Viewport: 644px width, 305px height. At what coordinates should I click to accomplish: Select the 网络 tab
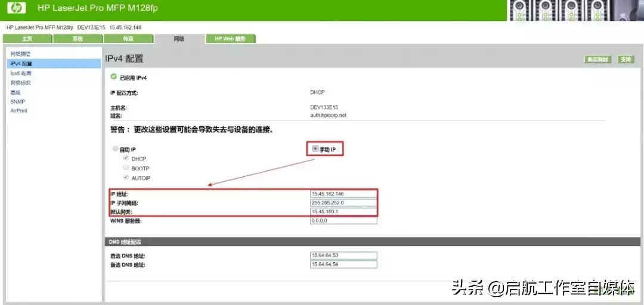coord(179,39)
